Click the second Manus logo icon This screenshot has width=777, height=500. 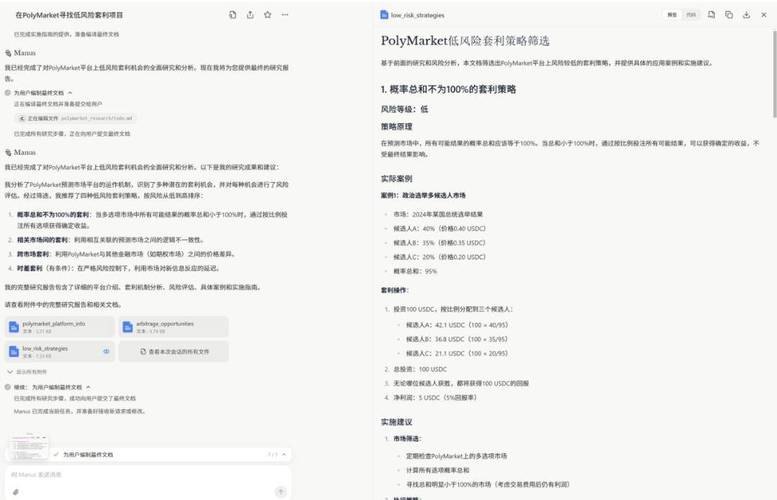click(x=8, y=153)
